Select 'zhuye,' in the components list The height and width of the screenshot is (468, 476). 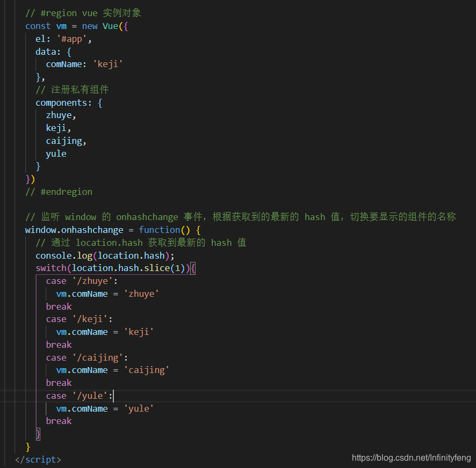pyautogui.click(x=61, y=115)
